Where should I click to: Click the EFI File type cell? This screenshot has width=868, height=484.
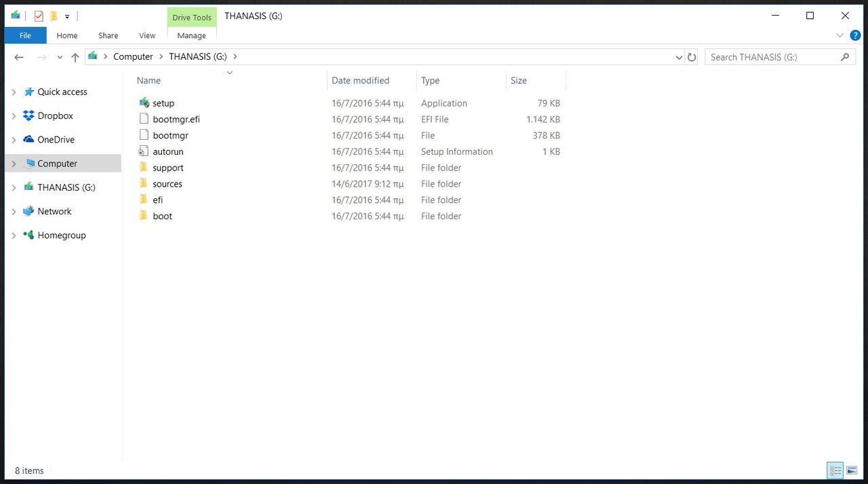point(435,119)
